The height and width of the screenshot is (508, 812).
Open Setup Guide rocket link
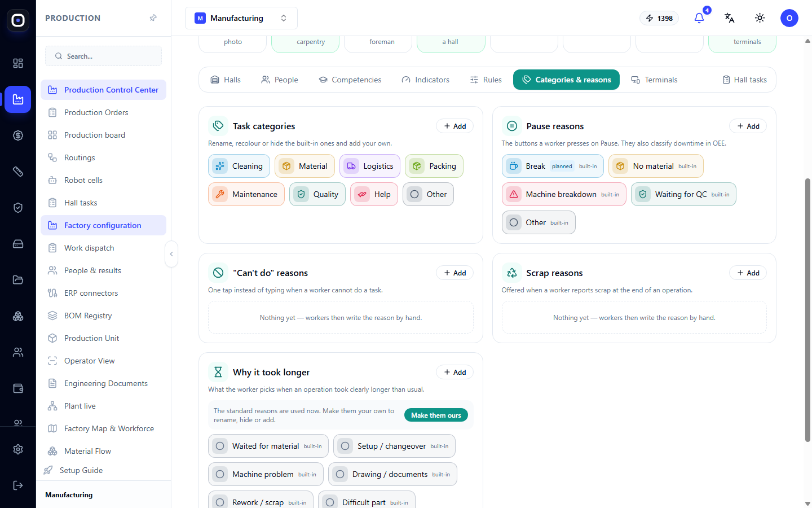(73, 470)
